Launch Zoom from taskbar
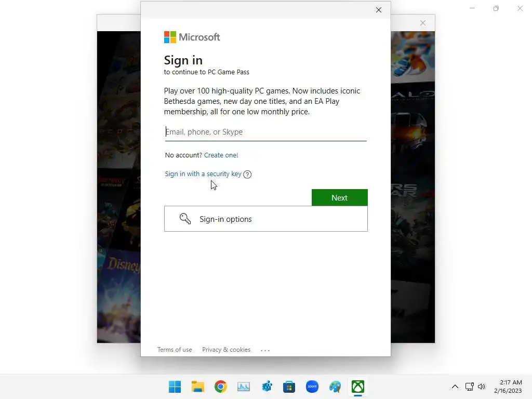This screenshot has height=399, width=532. click(312, 387)
